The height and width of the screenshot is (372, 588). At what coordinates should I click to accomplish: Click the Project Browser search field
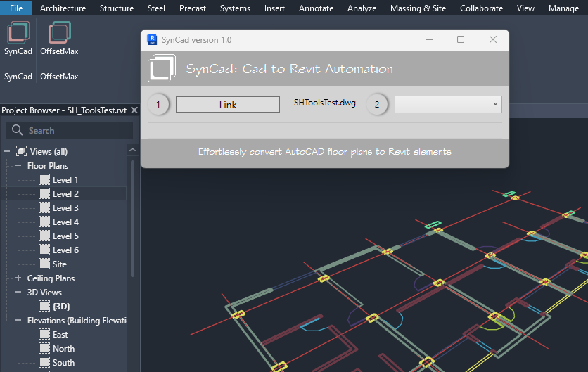[70, 130]
